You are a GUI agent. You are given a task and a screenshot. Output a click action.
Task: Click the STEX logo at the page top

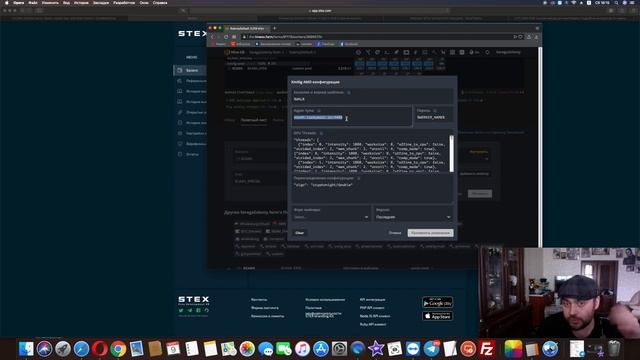click(192, 33)
